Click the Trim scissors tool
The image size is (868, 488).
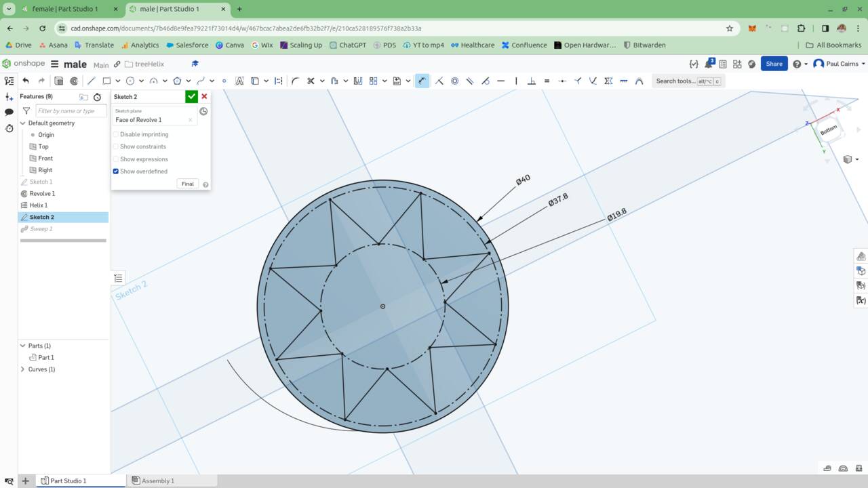point(311,81)
